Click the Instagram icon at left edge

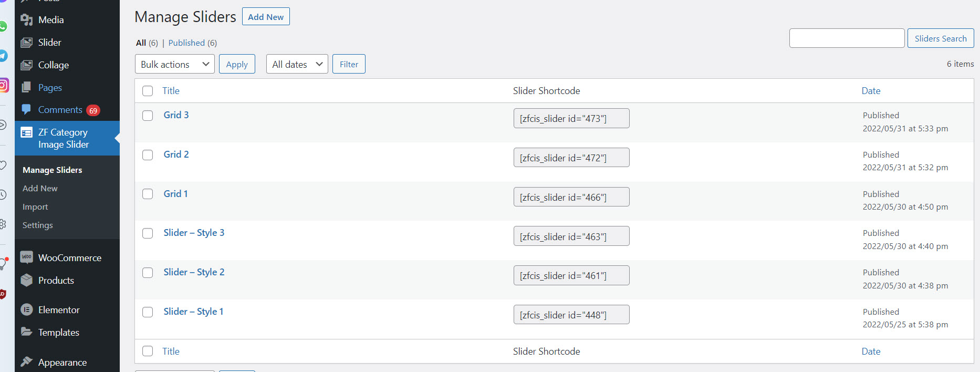(4, 85)
